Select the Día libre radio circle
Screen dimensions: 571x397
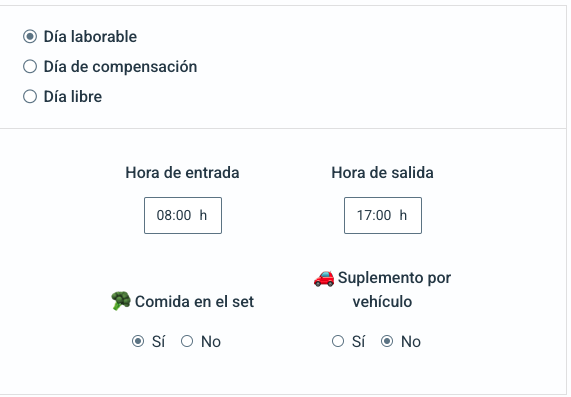click(x=30, y=97)
